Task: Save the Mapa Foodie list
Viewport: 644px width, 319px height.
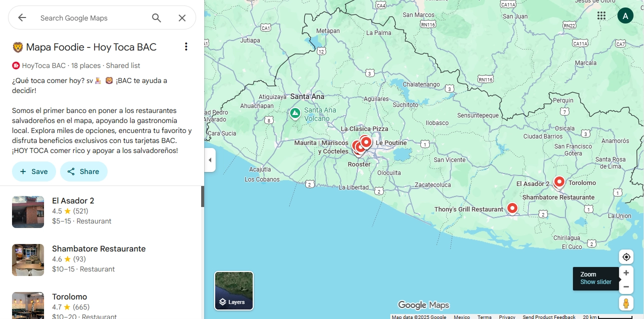Action: (34, 171)
